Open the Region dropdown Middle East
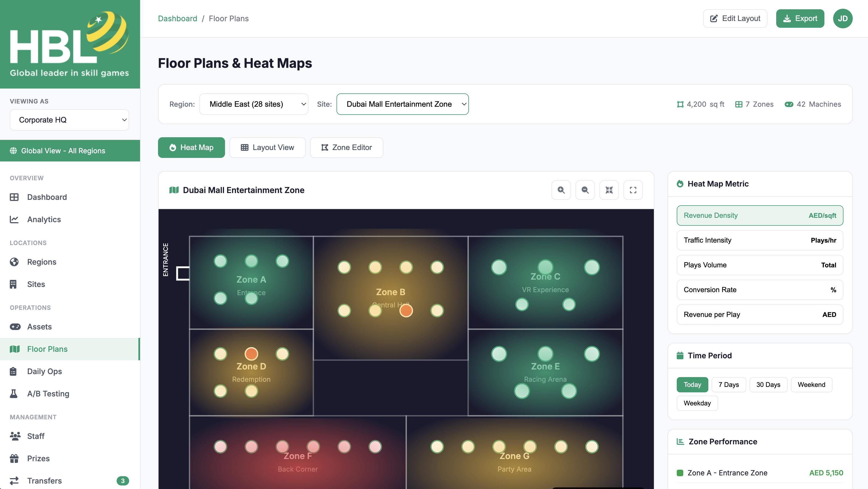The image size is (868, 489). [x=254, y=104]
